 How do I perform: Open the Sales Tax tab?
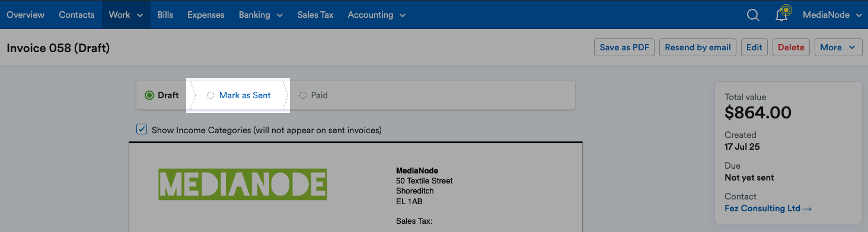pyautogui.click(x=315, y=15)
